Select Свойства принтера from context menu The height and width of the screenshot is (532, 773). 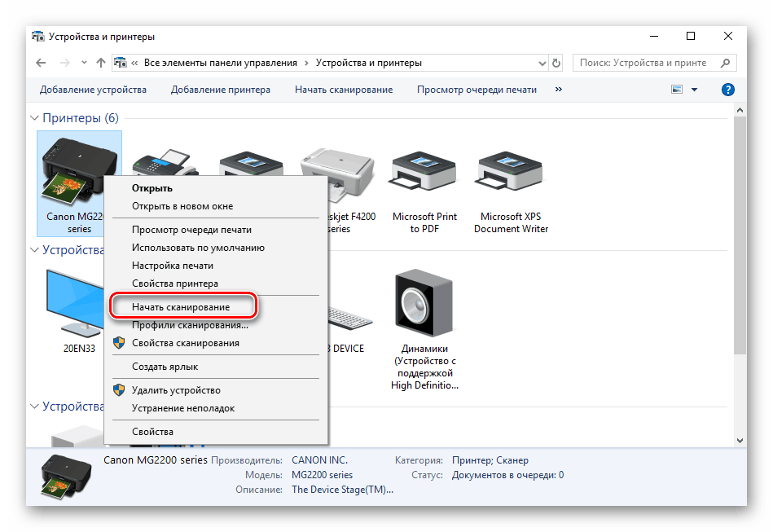(174, 284)
